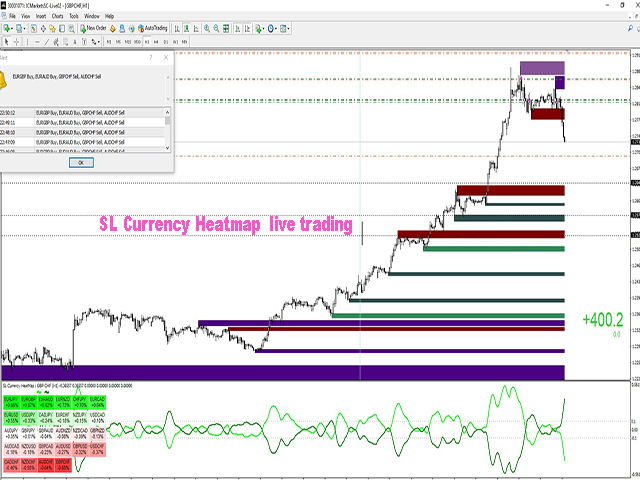640x480 pixels.
Task: Open the Help menu
Action: click(x=109, y=16)
